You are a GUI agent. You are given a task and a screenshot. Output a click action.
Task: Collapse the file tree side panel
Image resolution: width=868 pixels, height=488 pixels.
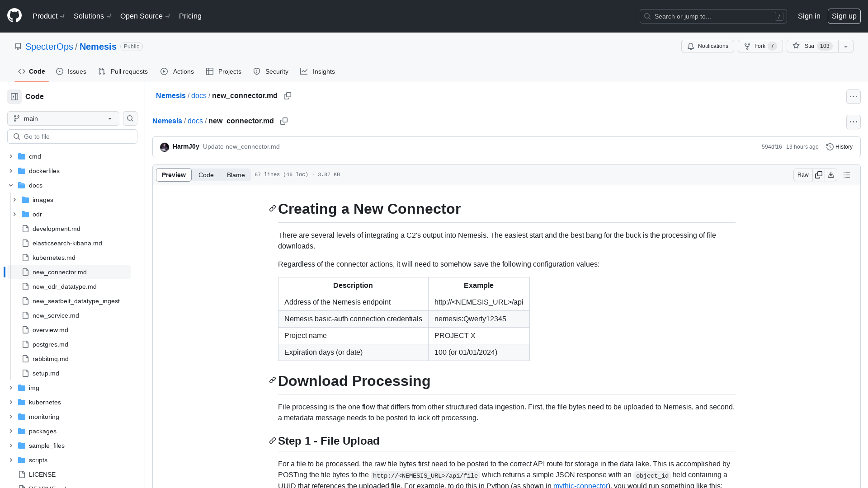[14, 97]
